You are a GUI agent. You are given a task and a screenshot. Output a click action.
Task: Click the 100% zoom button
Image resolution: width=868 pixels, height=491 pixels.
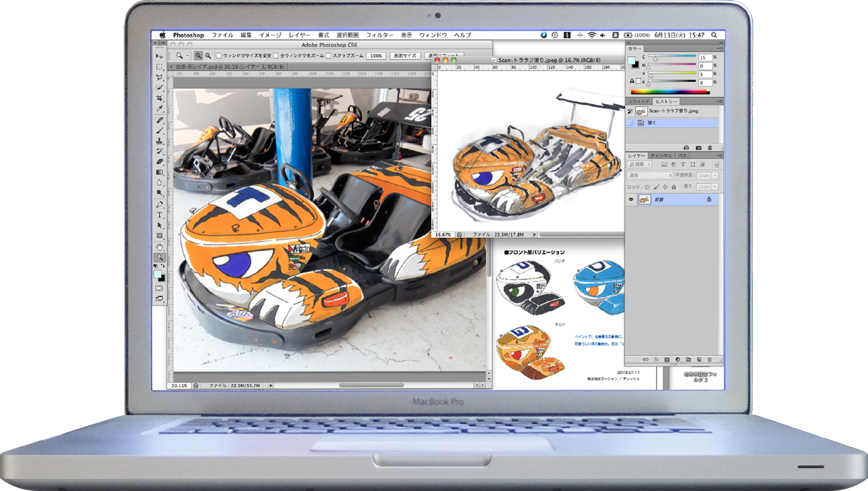(x=375, y=56)
